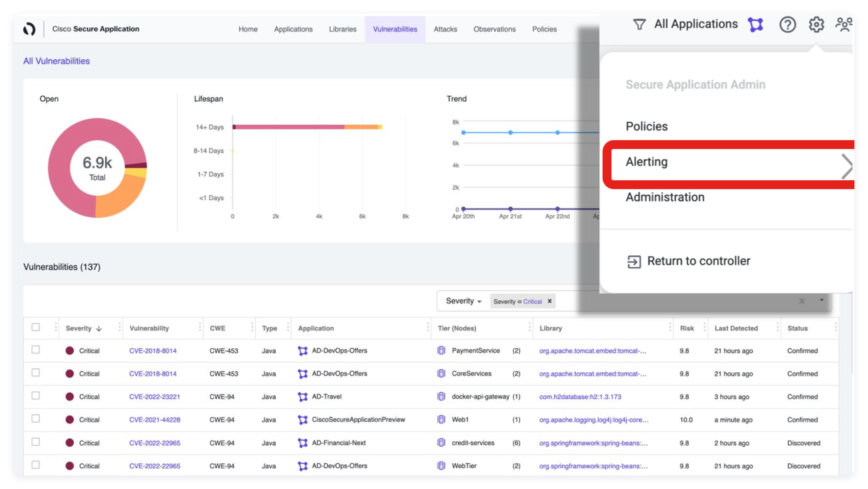Toggle the select-all vulnerabilities checkbox

point(36,327)
